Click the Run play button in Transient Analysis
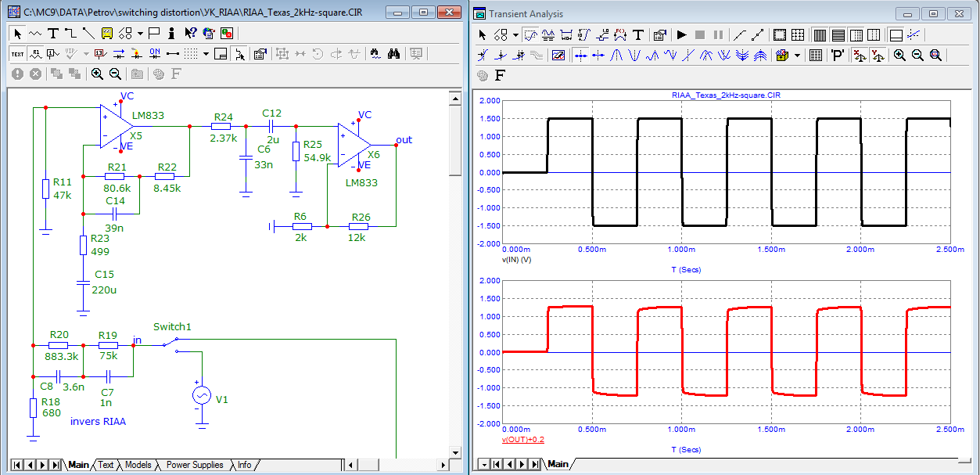This screenshot has height=475, width=980. [x=681, y=35]
